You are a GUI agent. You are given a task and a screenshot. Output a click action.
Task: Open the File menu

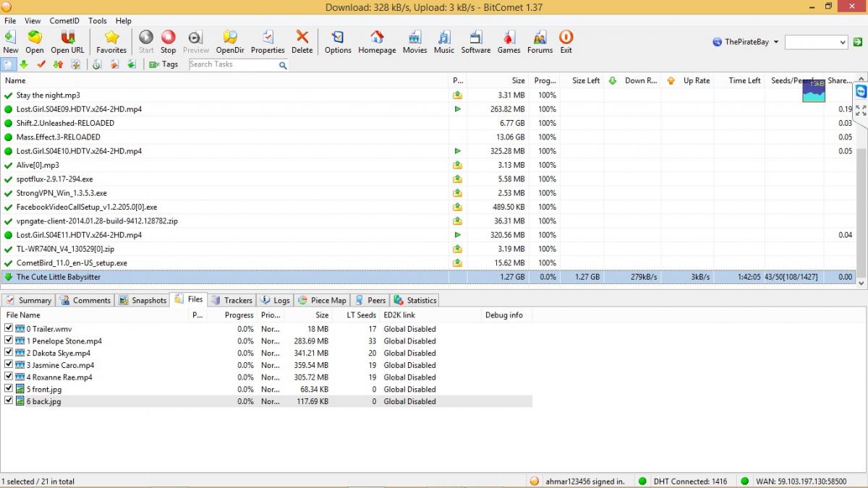[x=10, y=21]
